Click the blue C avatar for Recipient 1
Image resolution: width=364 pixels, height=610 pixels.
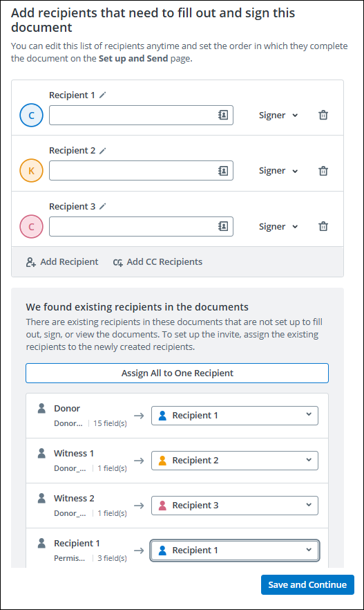[x=32, y=115]
